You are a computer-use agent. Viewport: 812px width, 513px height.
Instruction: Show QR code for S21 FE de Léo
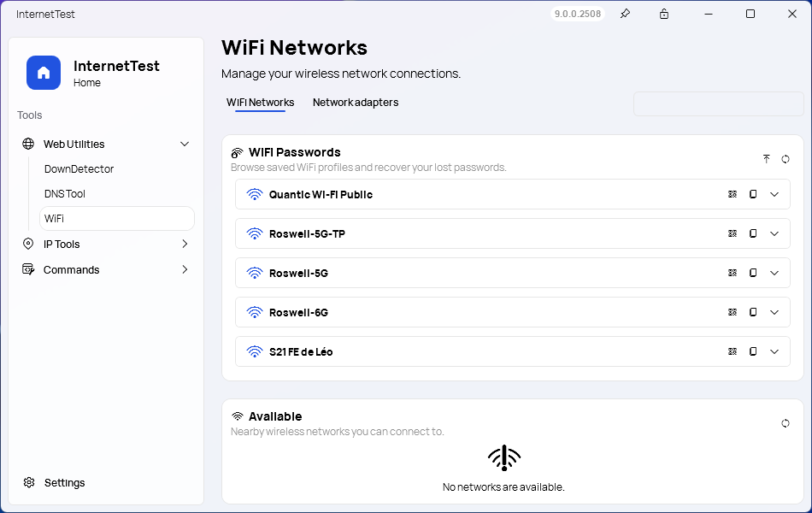pos(733,352)
